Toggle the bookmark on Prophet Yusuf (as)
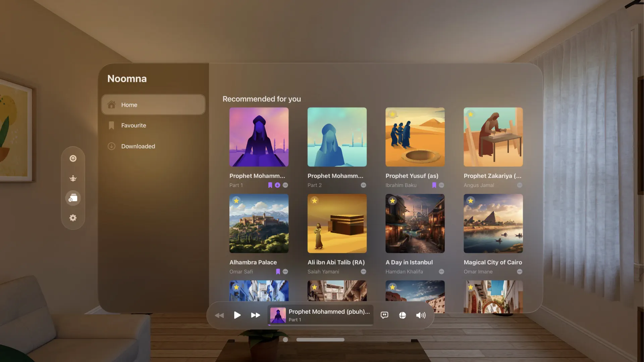644x362 pixels. (434, 185)
